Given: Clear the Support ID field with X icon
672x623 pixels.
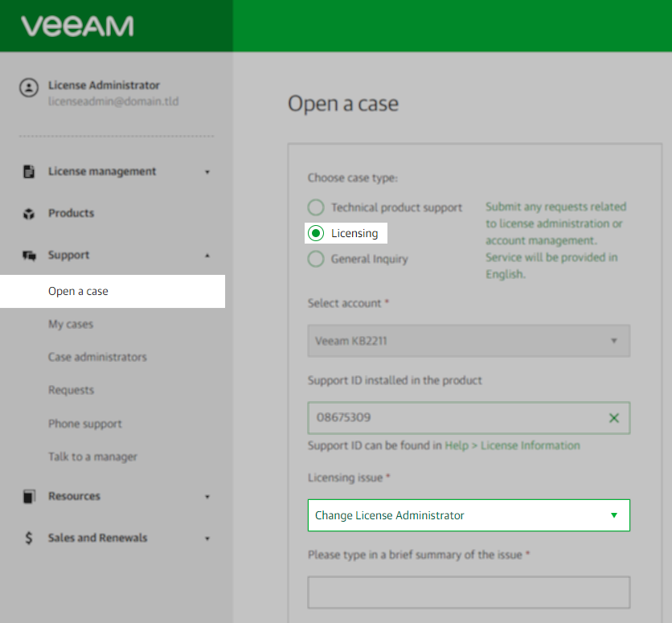Looking at the screenshot, I should click(613, 418).
